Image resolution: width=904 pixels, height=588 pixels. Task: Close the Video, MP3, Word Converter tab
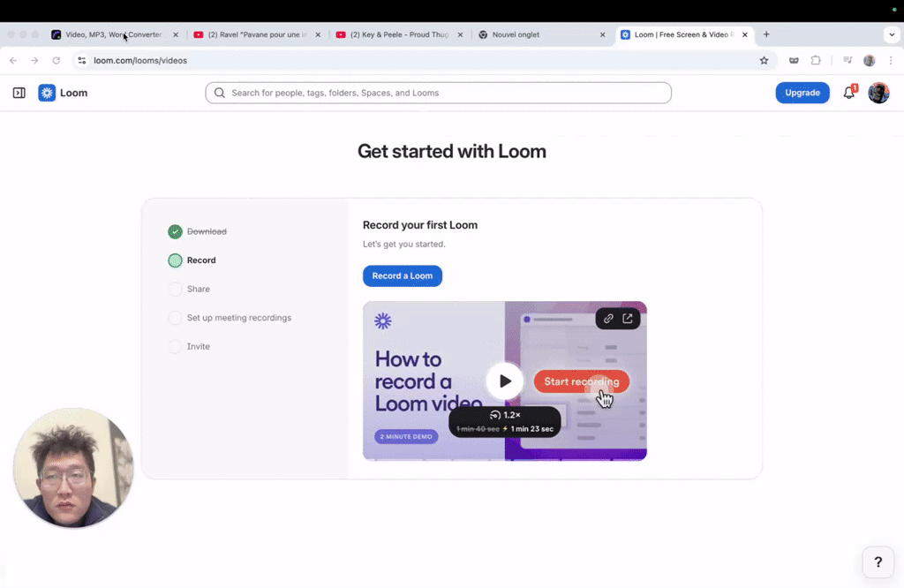(x=176, y=34)
